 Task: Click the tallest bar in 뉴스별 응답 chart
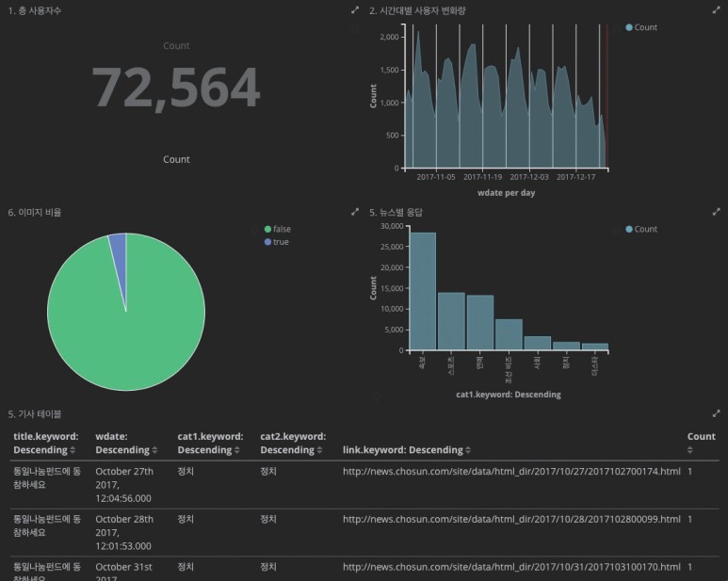tap(422, 291)
